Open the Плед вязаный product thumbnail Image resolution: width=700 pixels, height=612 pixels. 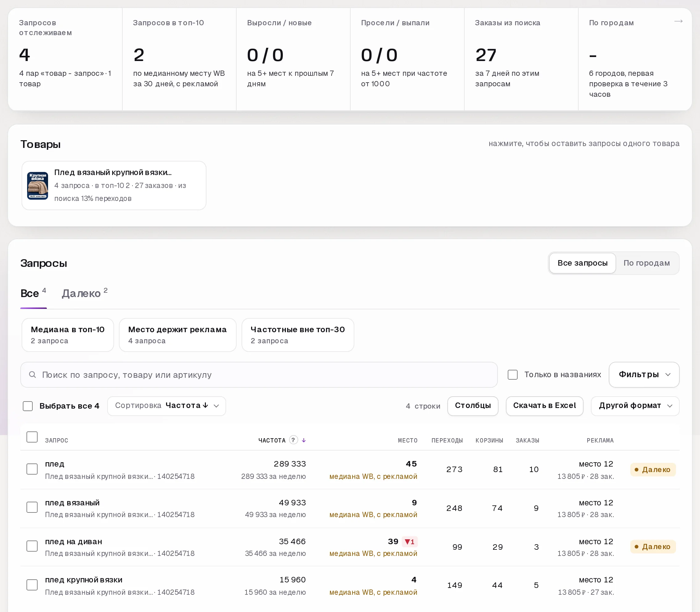pos(38,186)
